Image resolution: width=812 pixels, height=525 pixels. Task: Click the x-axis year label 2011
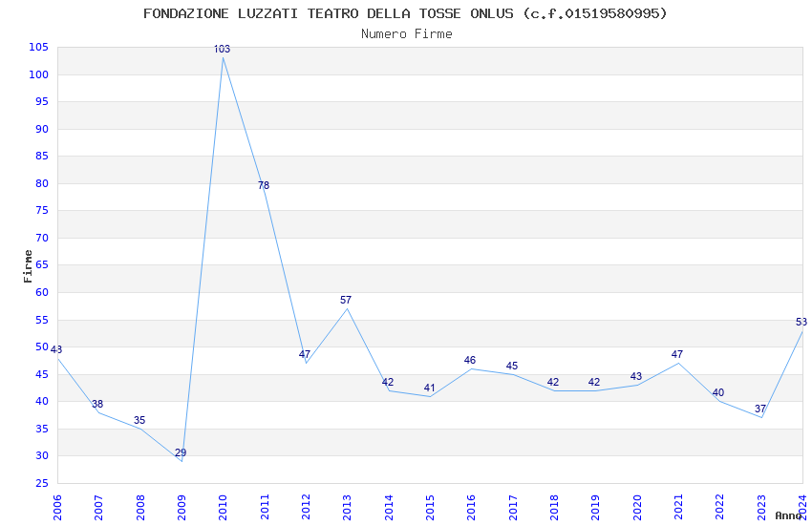[x=264, y=508]
